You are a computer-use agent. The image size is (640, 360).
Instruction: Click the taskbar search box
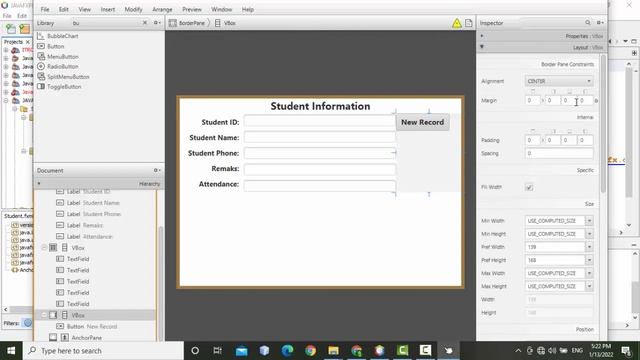[x=103, y=351]
